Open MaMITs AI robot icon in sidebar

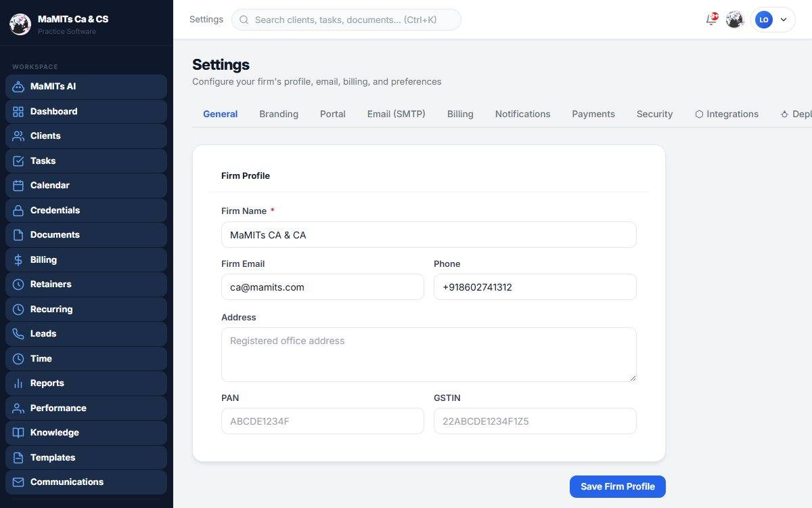tap(18, 87)
